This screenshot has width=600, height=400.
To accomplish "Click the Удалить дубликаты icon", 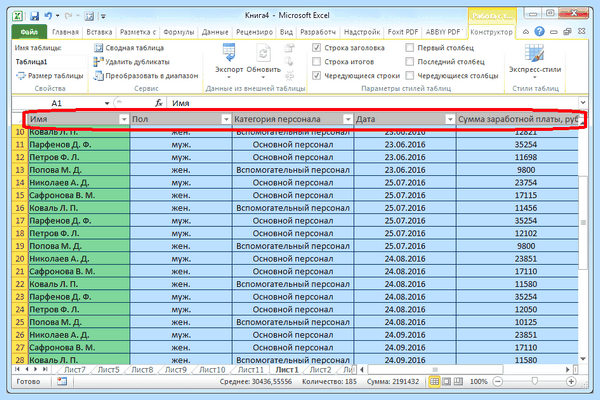I will (99, 62).
